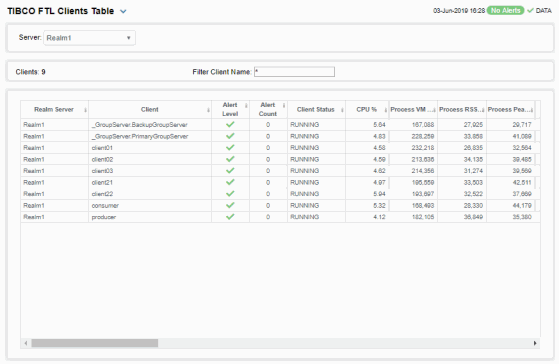Click the green check alert icon for producer
Screen dimensions: 559x364
tap(230, 217)
